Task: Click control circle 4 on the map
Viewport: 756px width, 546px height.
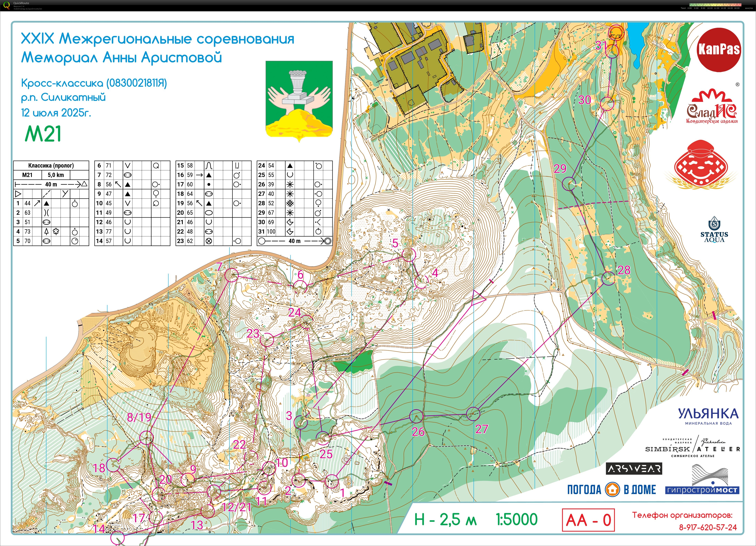Action: [421, 282]
